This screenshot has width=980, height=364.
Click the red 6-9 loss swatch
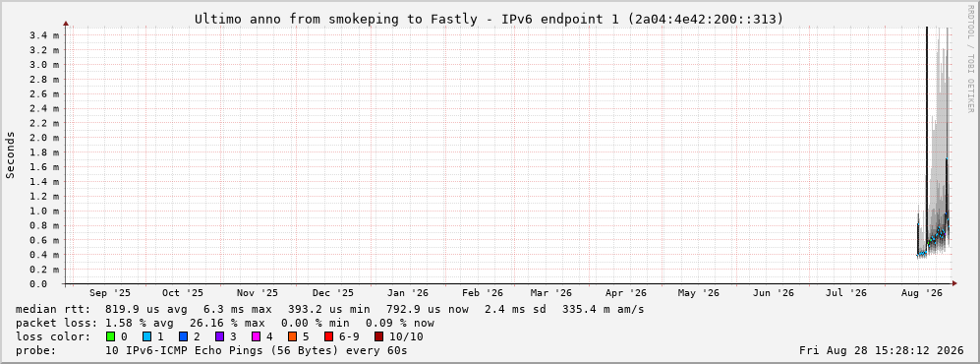328,336
